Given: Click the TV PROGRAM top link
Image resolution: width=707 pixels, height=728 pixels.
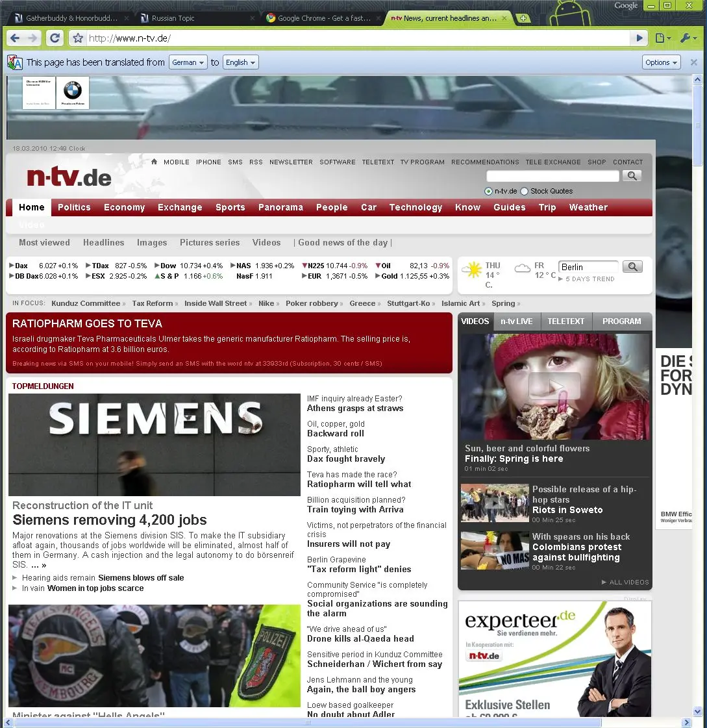Looking at the screenshot, I should (423, 162).
